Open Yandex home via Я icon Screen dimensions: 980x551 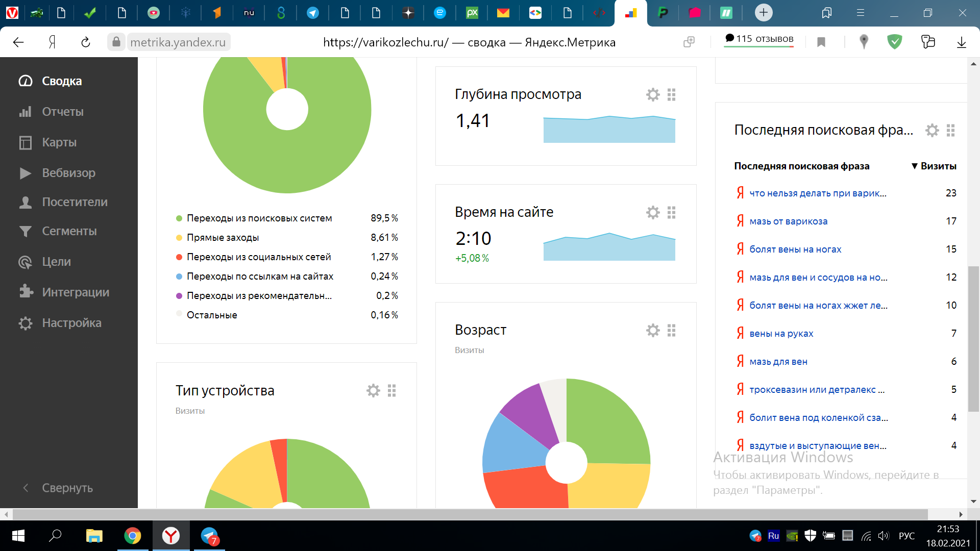pos(52,42)
